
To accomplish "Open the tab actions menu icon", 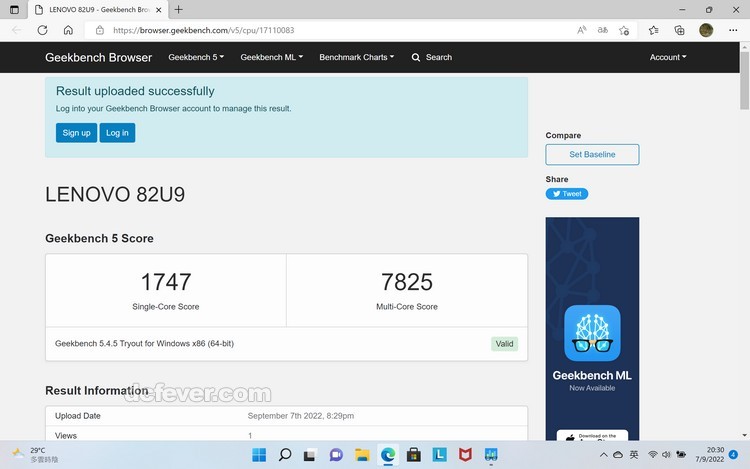I will [x=14, y=10].
